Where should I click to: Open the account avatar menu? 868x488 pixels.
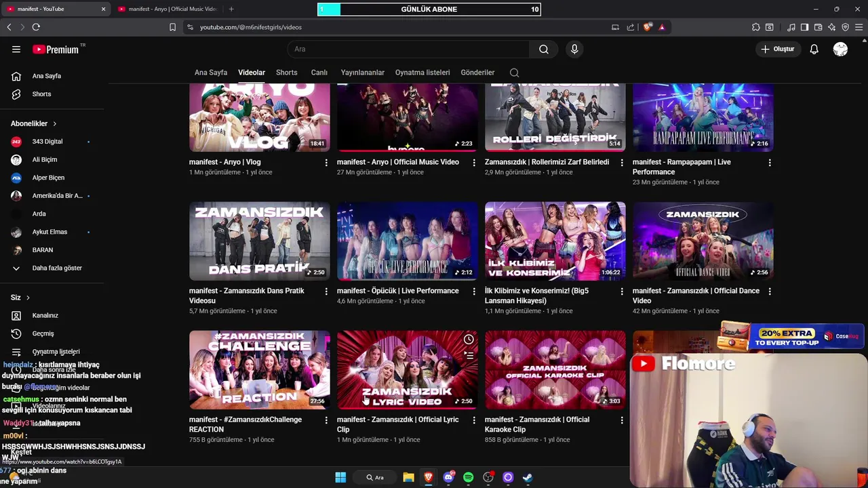coord(840,49)
